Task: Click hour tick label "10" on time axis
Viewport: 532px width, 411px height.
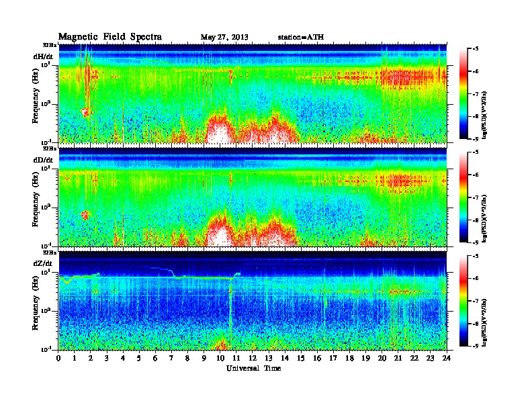Action: pos(220,358)
